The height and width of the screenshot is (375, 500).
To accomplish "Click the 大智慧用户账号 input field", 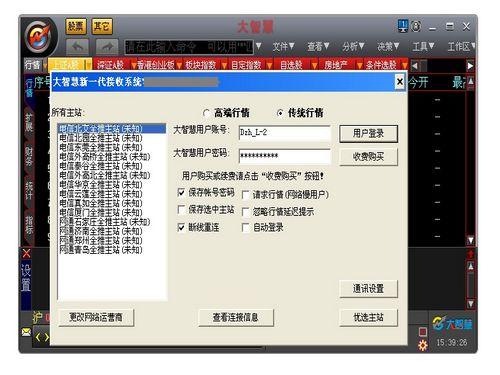I will [x=285, y=133].
